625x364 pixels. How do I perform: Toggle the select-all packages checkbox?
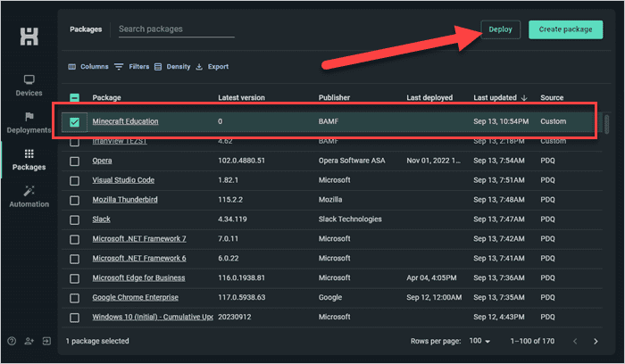(x=74, y=97)
